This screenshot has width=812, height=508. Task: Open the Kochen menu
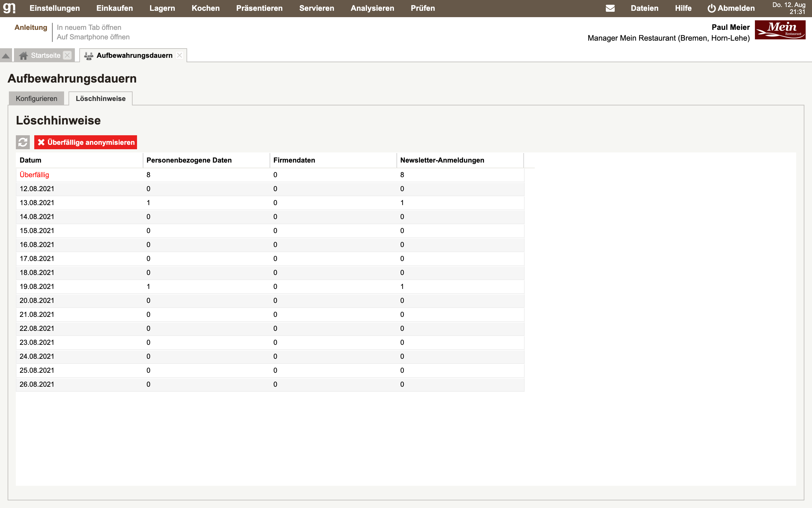click(x=206, y=8)
